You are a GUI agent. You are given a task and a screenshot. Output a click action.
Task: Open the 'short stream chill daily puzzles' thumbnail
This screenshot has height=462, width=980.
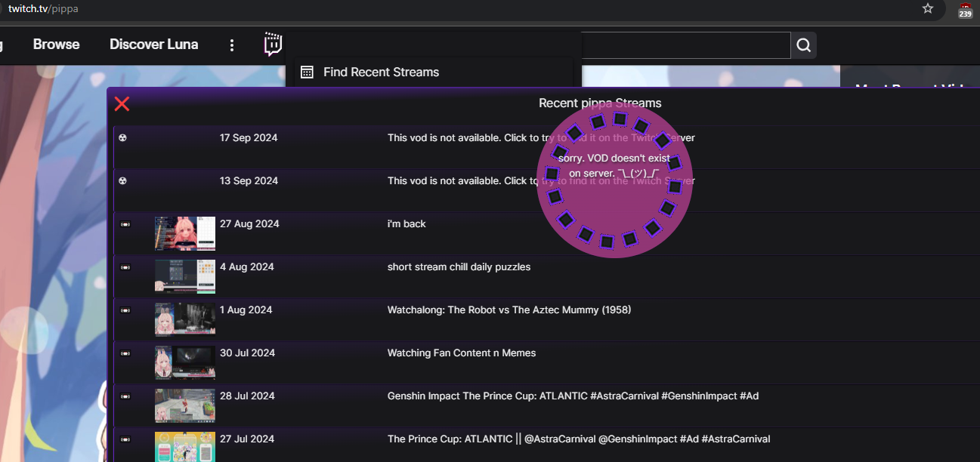point(185,276)
